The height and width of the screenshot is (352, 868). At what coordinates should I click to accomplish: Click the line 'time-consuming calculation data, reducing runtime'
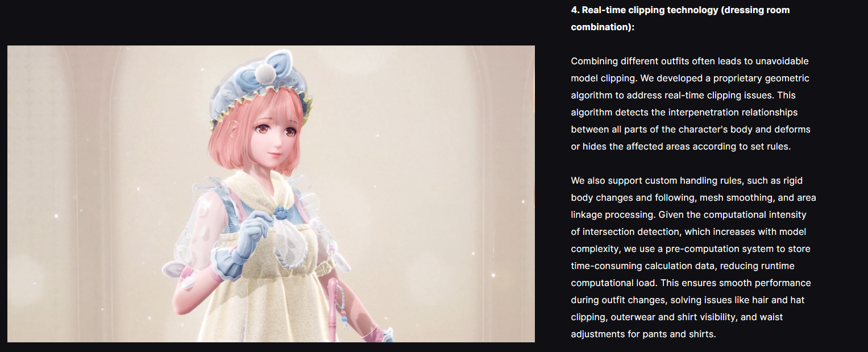683,266
